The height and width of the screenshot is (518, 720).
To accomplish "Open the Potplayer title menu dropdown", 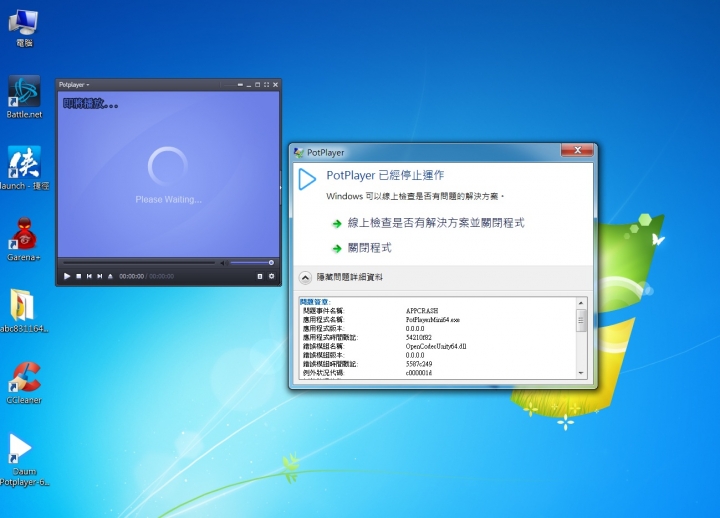I will (74, 84).
